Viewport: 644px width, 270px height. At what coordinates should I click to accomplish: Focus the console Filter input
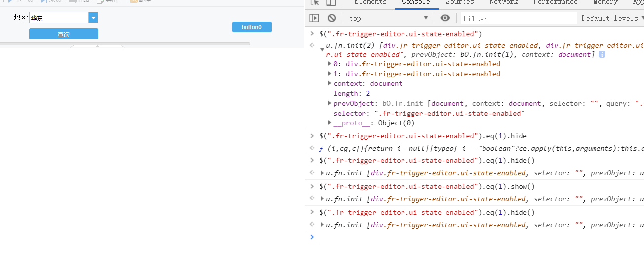pos(519,18)
